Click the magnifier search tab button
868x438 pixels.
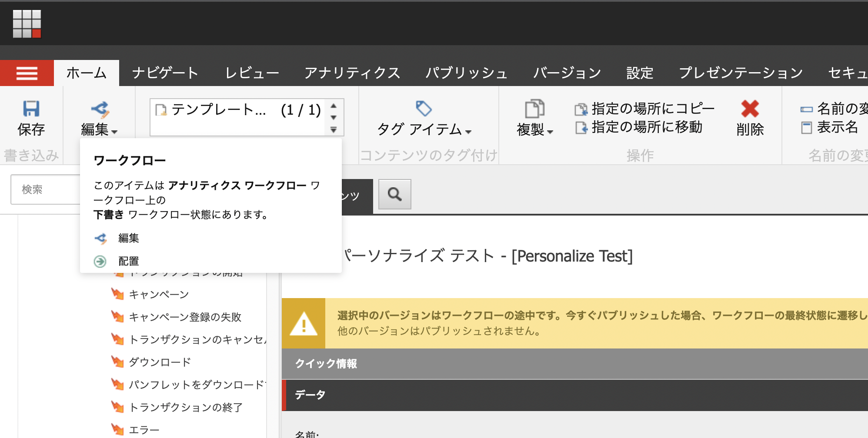tap(394, 194)
